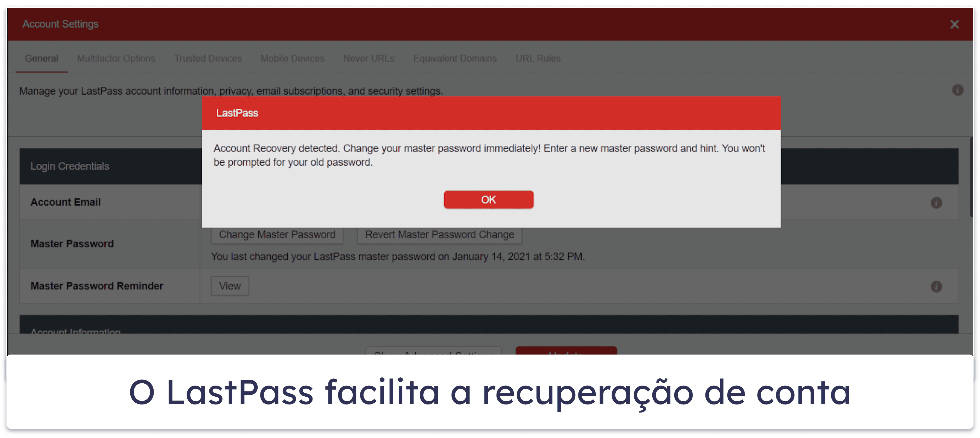Click the LastPass dialog close button

click(x=490, y=199)
